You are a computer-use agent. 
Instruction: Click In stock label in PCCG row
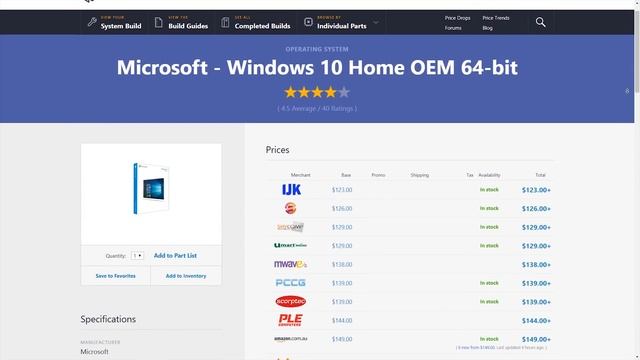click(489, 283)
